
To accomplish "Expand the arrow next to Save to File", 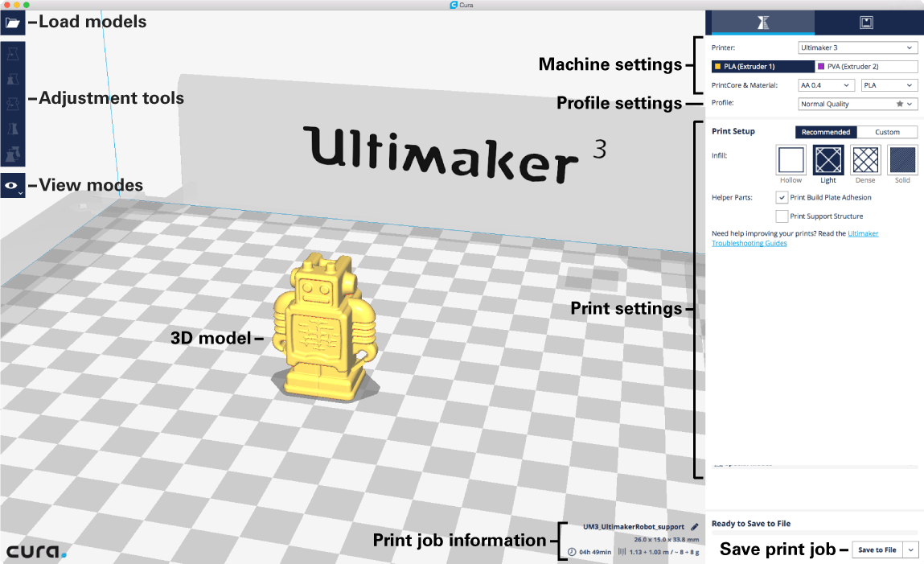I will pos(910,550).
